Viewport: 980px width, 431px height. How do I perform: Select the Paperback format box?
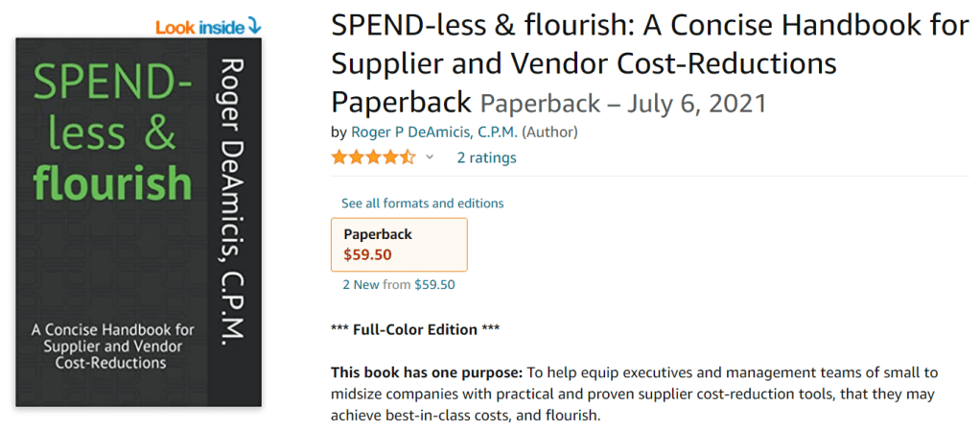pos(399,245)
